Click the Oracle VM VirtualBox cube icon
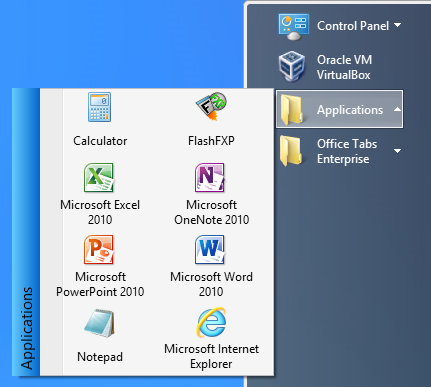This screenshot has height=387, width=431. click(292, 66)
